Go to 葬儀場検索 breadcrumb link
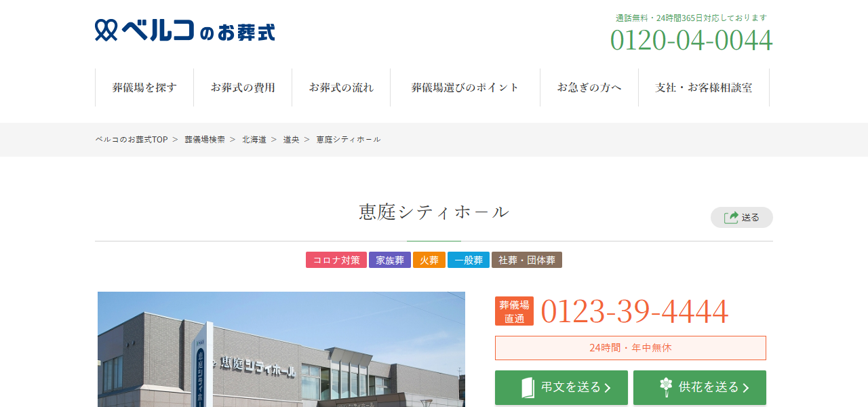The image size is (868, 407). click(x=205, y=139)
